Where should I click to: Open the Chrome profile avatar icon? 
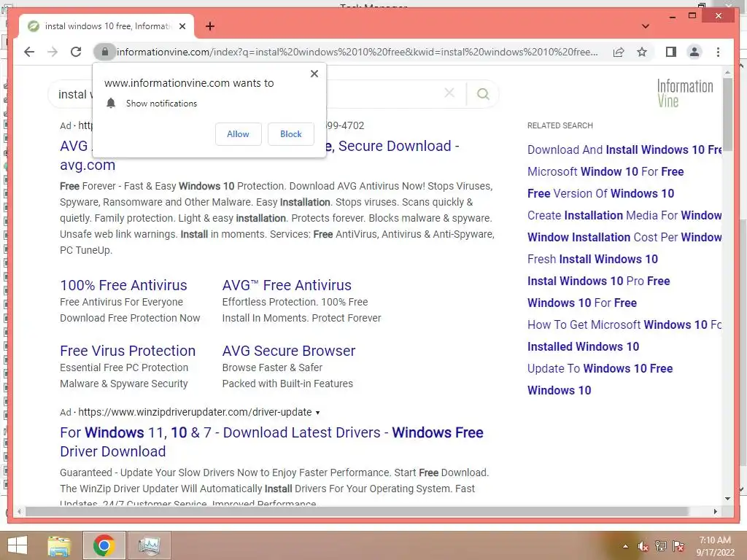click(x=694, y=52)
